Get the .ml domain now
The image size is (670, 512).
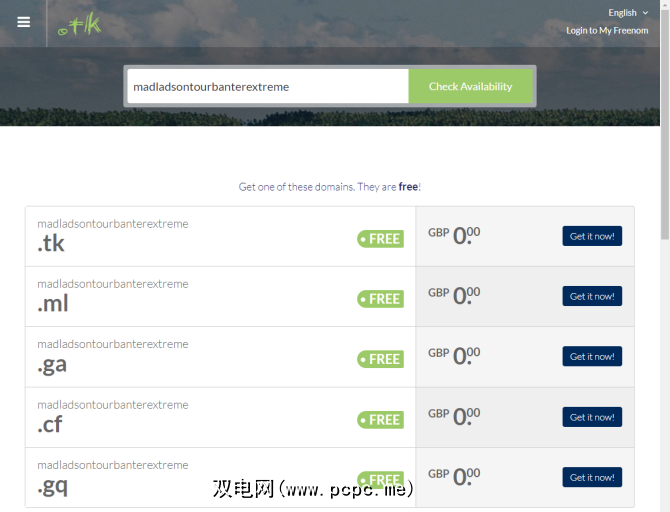tap(592, 296)
